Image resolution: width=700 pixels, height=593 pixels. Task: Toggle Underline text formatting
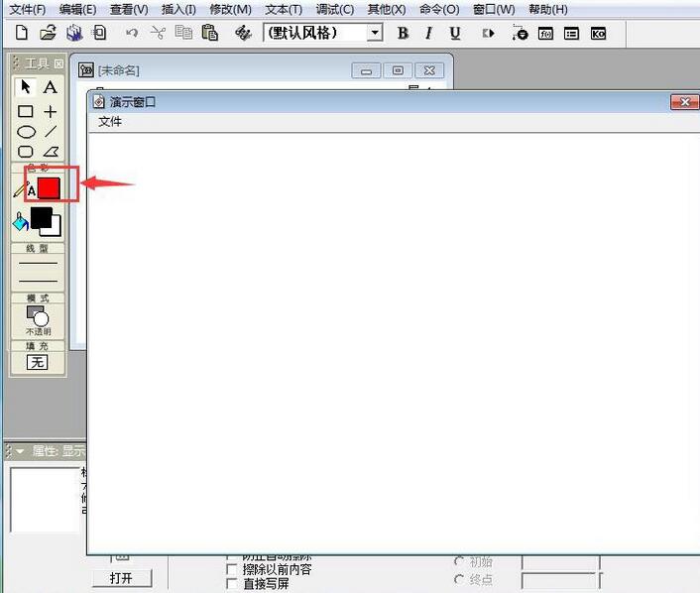[x=455, y=33]
